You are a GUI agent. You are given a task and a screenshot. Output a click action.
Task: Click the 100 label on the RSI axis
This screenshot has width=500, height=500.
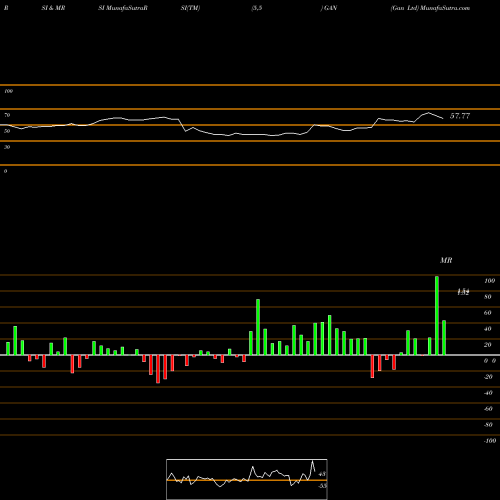(8, 91)
